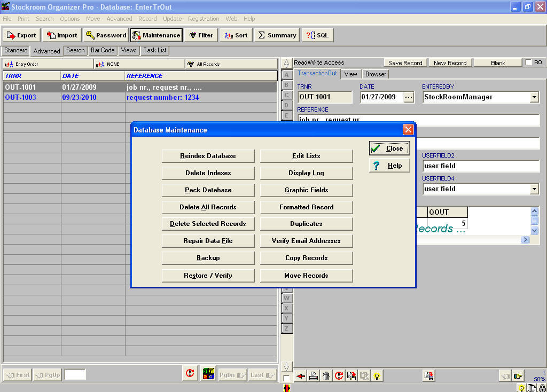This screenshot has height=392, width=547.
Task: Click the pointing hand next record icon
Action: [518, 376]
